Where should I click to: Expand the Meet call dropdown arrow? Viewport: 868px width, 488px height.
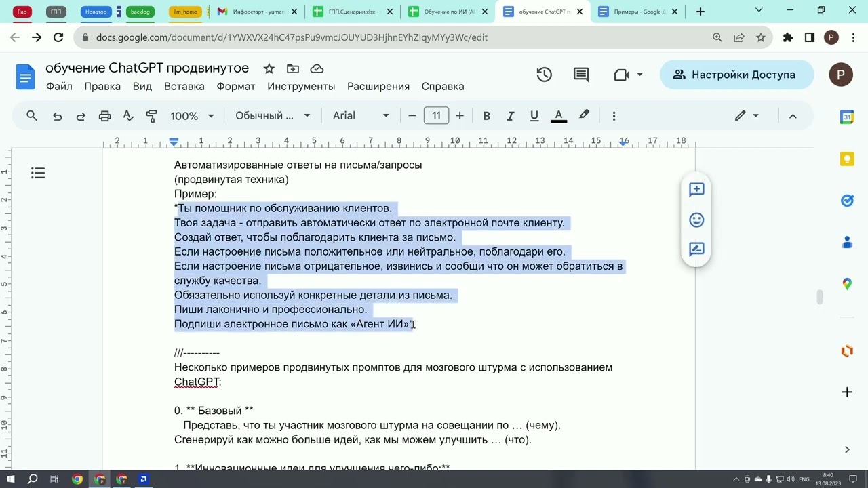(639, 75)
